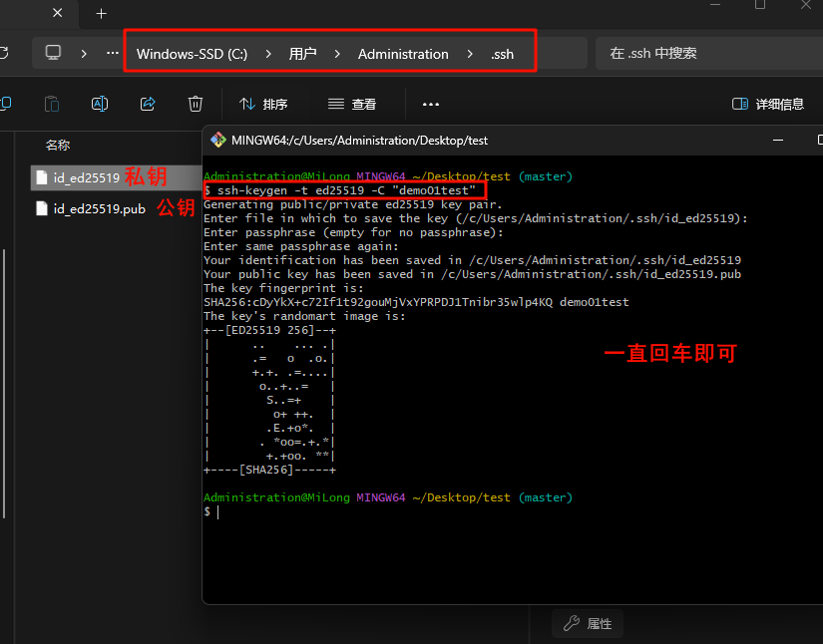
Task: Go to Windows-SSD (C:) in breadcrumb
Action: [x=193, y=54]
